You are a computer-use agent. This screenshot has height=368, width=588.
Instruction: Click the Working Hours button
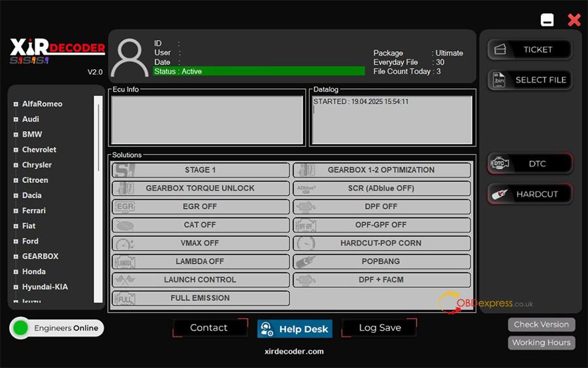tap(542, 343)
